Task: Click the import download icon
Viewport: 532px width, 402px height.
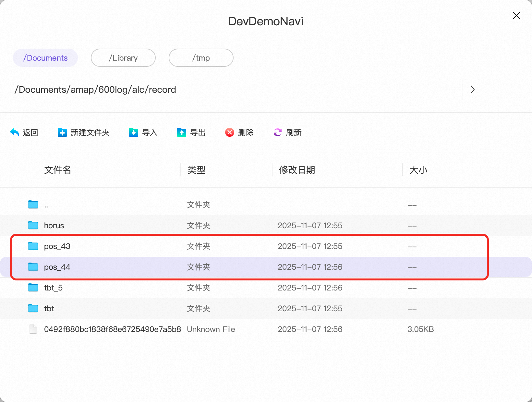Action: point(134,132)
